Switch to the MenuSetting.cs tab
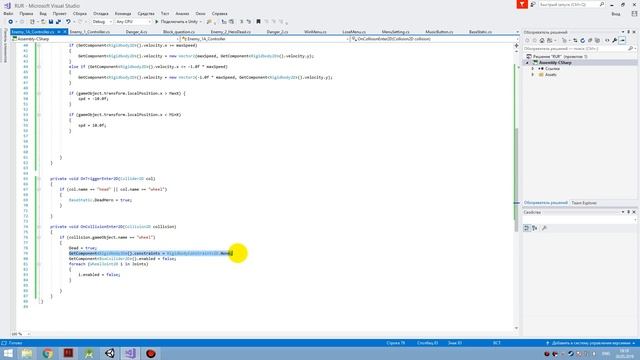 pos(395,31)
